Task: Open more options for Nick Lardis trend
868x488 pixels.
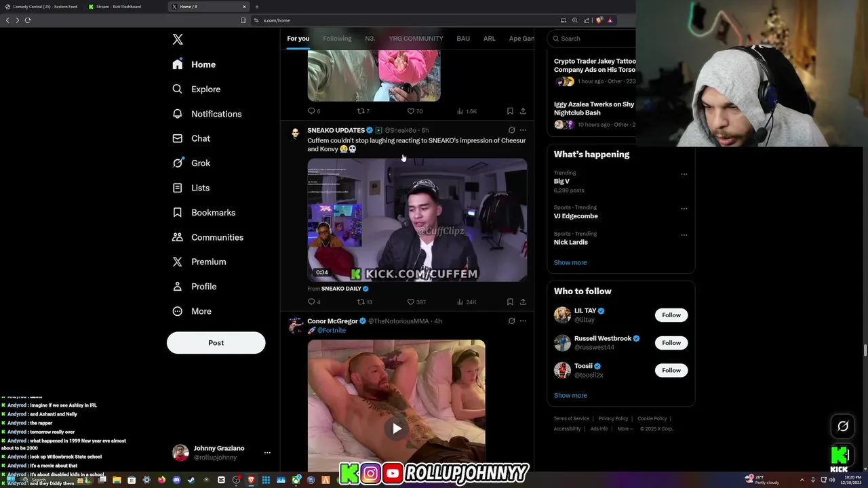Action: click(684, 235)
